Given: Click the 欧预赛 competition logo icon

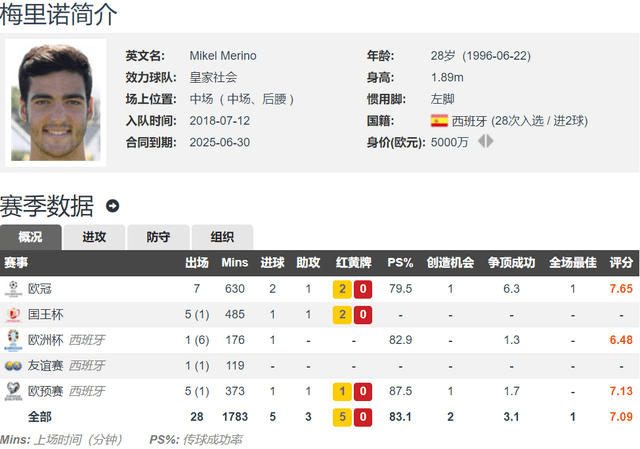Looking at the screenshot, I should coord(12,391).
